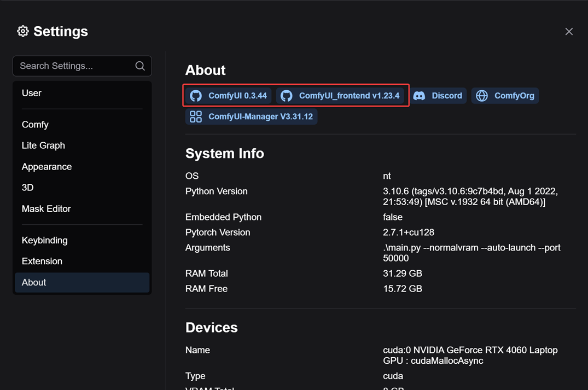Image resolution: width=588 pixels, height=390 pixels.
Task: Open the Discord link
Action: pyautogui.click(x=437, y=96)
